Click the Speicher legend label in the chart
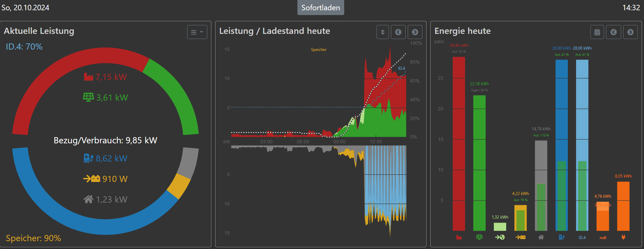 coord(319,50)
